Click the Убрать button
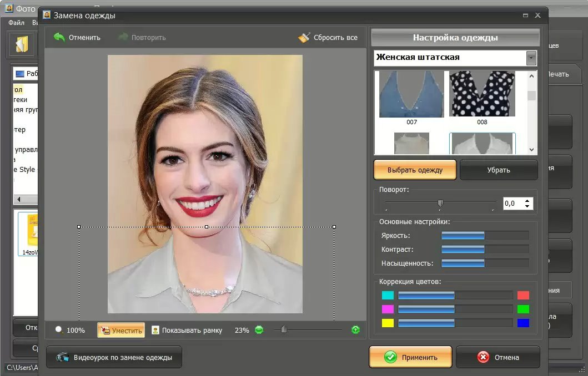588x376 pixels. (498, 170)
